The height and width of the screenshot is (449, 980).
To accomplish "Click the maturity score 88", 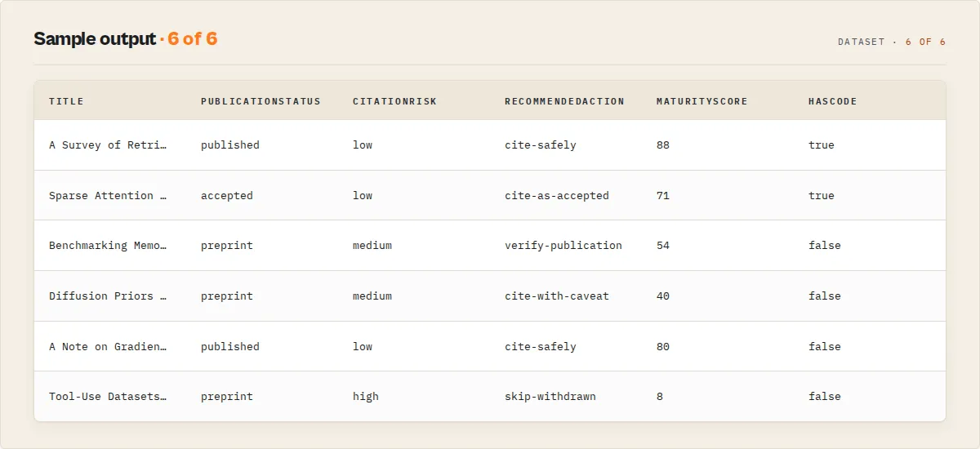I will (663, 145).
